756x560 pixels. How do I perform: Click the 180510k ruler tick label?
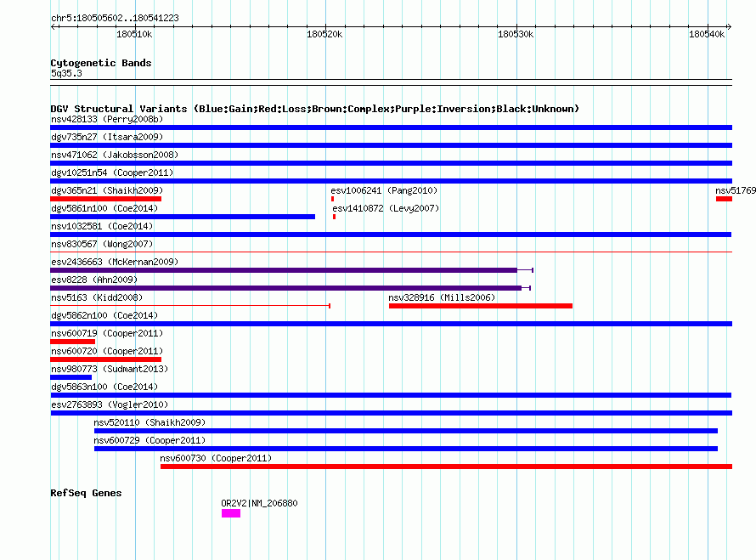coord(134,34)
